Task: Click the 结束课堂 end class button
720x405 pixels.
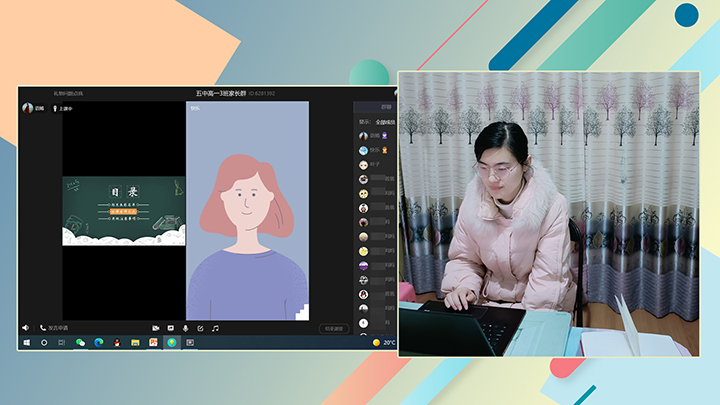Action: point(334,329)
